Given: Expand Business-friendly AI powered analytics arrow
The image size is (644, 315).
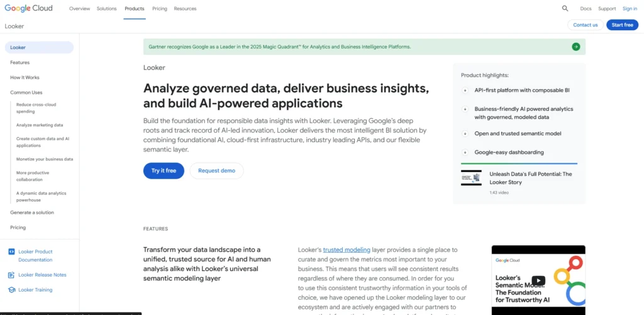Looking at the screenshot, I should 465,109.
